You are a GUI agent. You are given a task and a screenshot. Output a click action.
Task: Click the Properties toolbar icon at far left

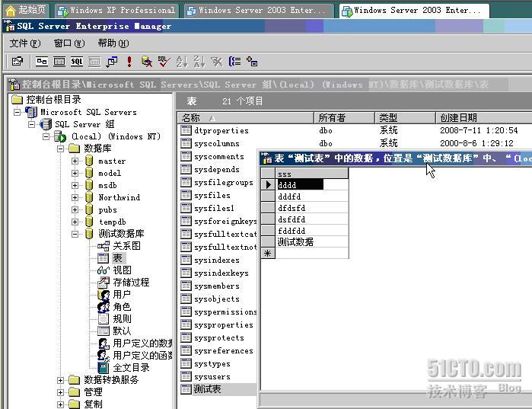18,62
